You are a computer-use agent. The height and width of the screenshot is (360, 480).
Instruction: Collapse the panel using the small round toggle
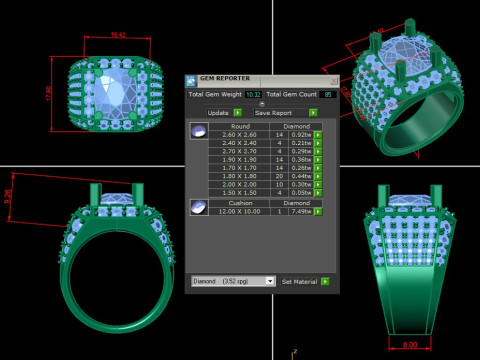(262, 104)
